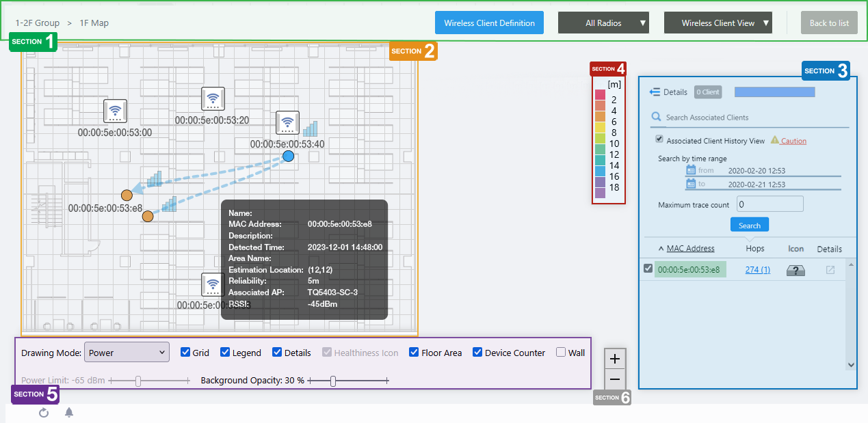
Task: Zoom out with the minus button
Action: 614,379
